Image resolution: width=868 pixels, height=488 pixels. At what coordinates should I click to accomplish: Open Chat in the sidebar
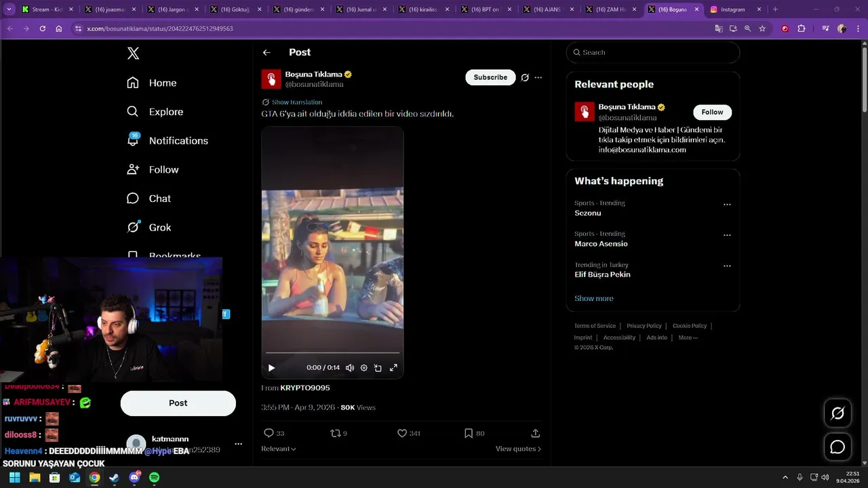pos(149,199)
